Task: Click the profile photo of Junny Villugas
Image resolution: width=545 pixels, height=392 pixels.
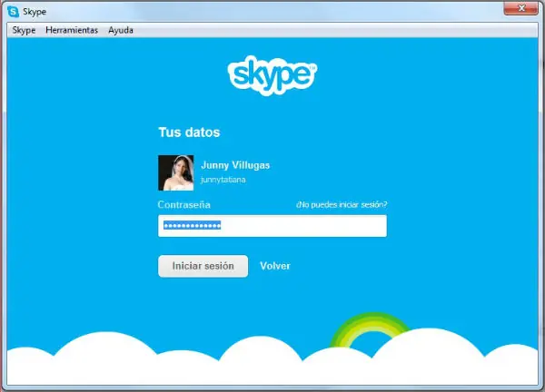Action: (176, 172)
